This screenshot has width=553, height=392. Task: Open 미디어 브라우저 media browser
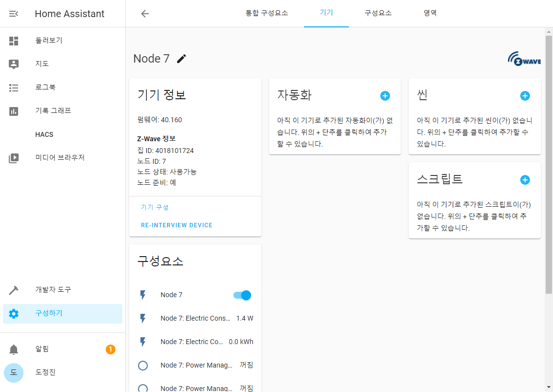(x=63, y=158)
